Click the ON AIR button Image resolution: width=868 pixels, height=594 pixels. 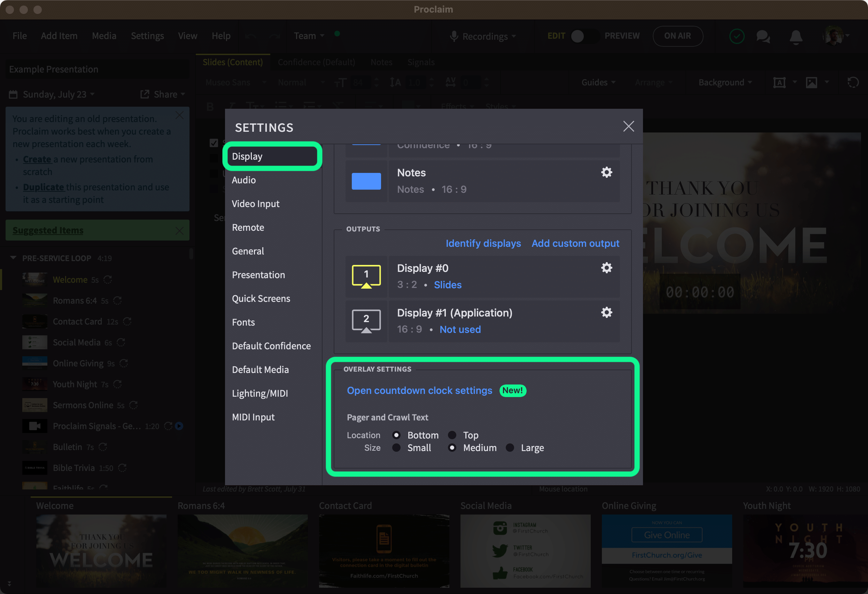click(677, 36)
